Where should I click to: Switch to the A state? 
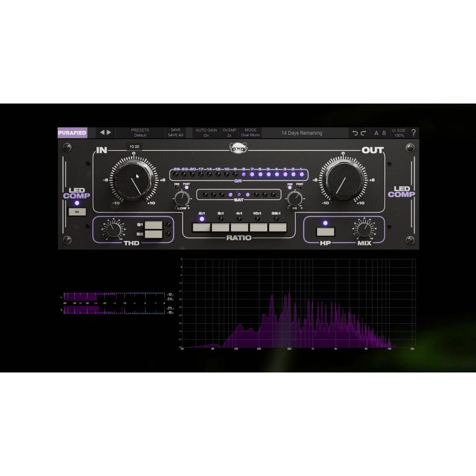(x=377, y=133)
